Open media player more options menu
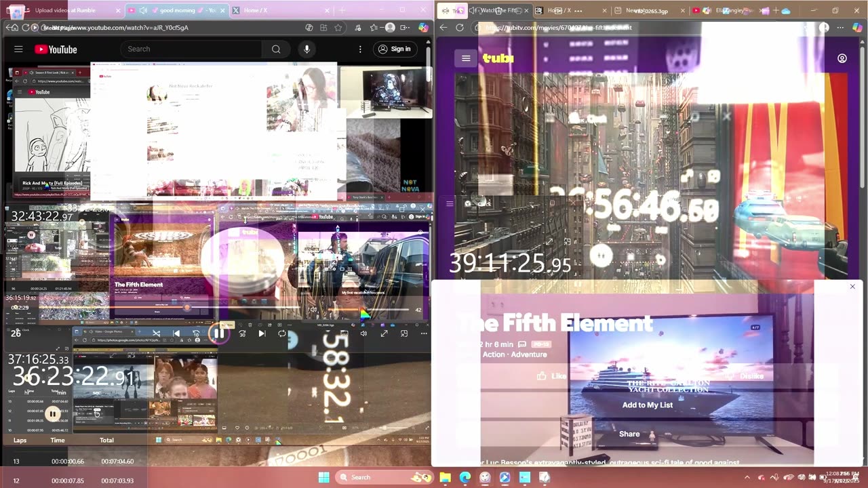Screen dimensions: 868x488 coord(424,333)
